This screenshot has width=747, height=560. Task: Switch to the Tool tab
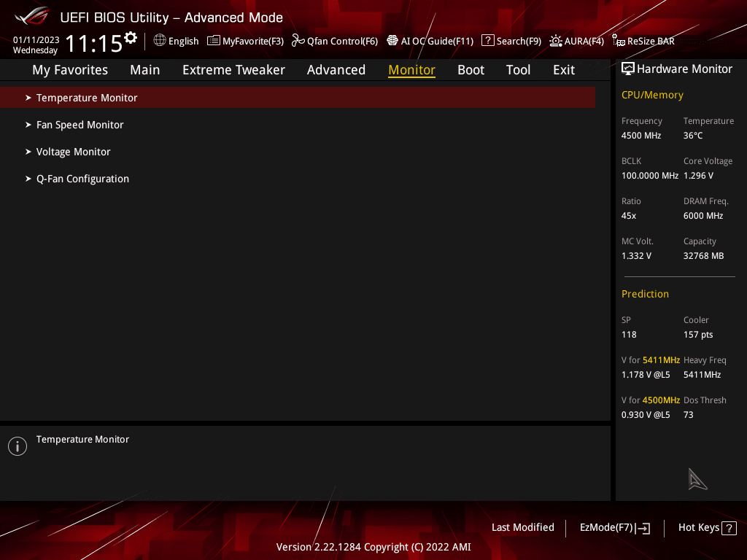click(518, 70)
